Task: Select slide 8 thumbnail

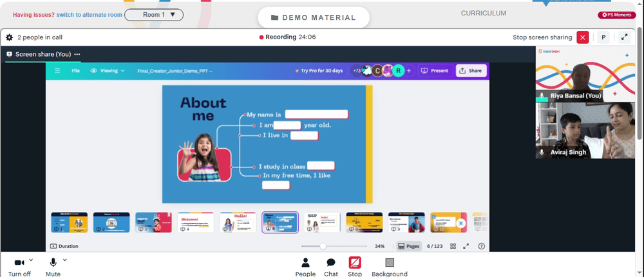Action: tap(364, 222)
